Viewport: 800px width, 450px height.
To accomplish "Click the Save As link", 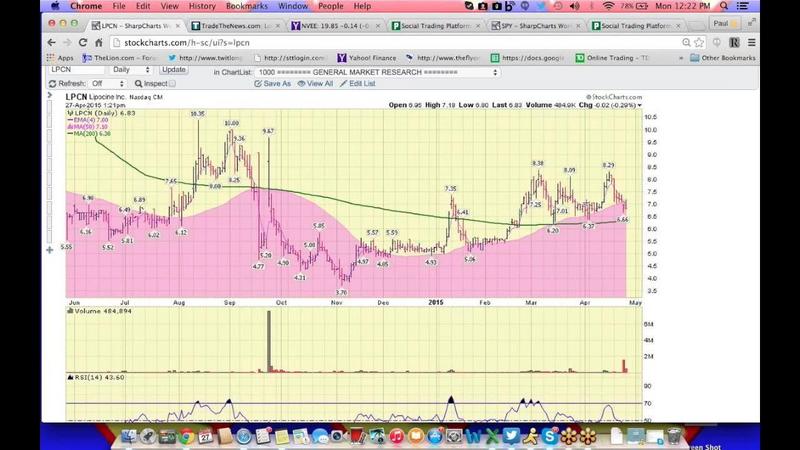I will [x=272, y=84].
